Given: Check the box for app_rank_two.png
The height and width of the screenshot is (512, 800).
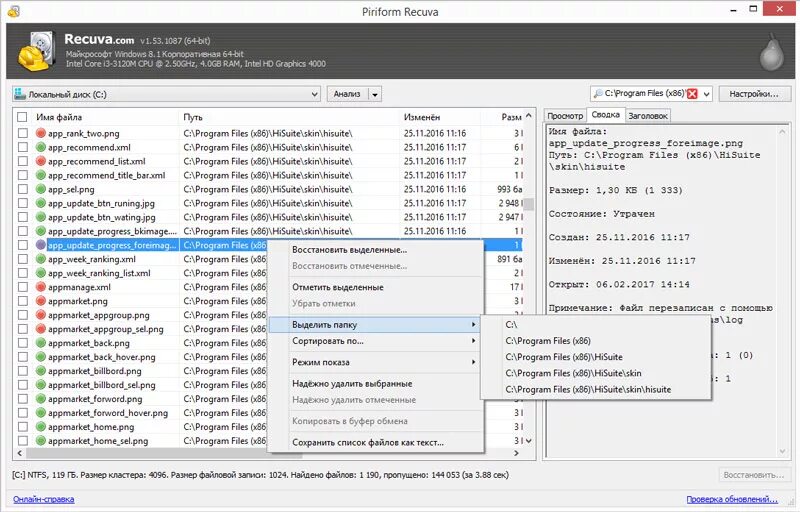Looking at the screenshot, I should point(22,133).
